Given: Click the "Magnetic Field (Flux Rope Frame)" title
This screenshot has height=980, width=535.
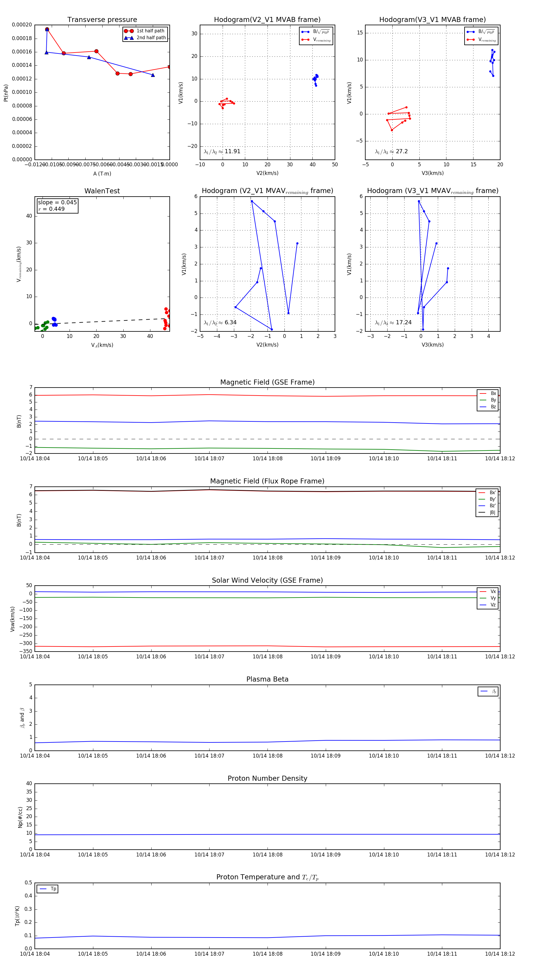Looking at the screenshot, I should [x=267, y=481].
